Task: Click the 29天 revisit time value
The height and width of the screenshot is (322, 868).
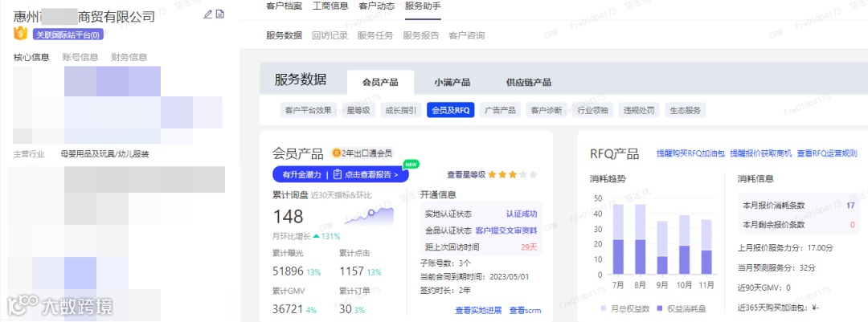Action: pos(529,247)
